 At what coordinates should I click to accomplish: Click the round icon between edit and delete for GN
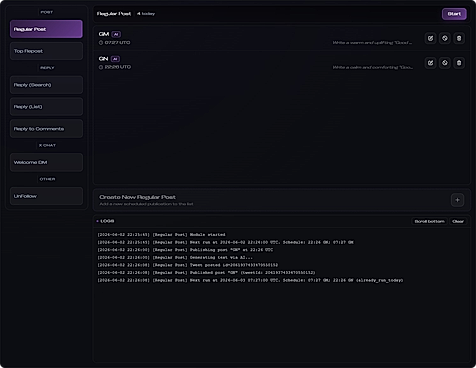(x=445, y=63)
